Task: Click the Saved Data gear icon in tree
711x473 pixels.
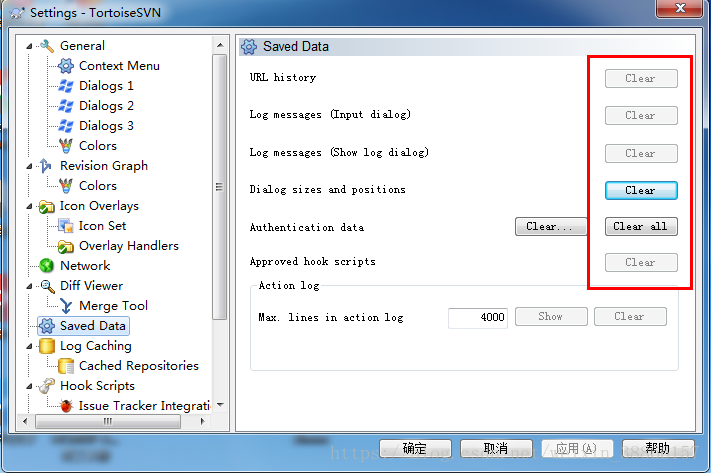Action: [46, 326]
